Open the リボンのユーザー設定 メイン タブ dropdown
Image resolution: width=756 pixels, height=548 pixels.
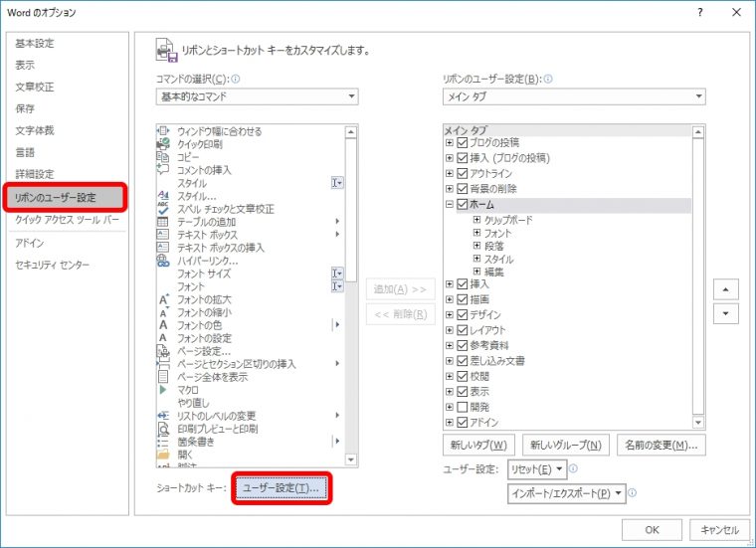(x=574, y=96)
